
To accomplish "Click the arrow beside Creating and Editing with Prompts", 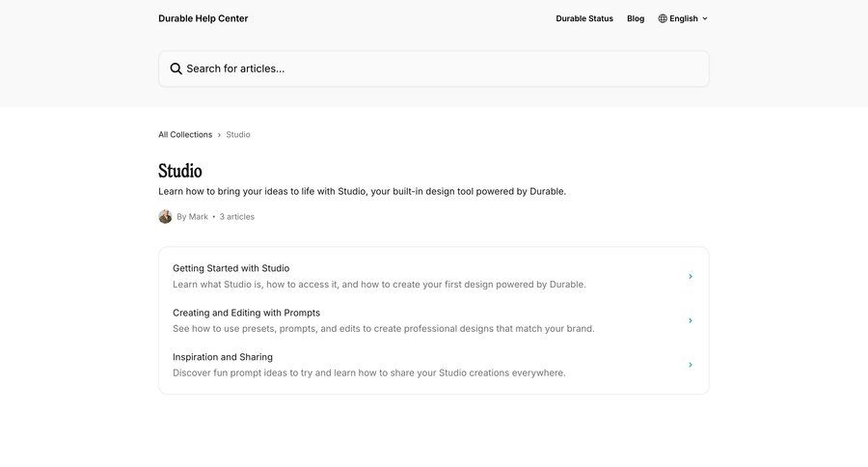I will [691, 321].
